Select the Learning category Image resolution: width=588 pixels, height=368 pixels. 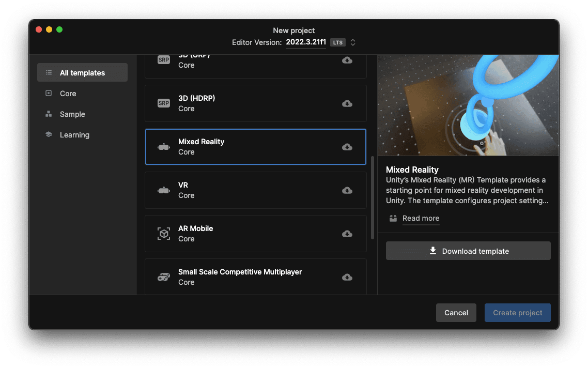click(74, 134)
